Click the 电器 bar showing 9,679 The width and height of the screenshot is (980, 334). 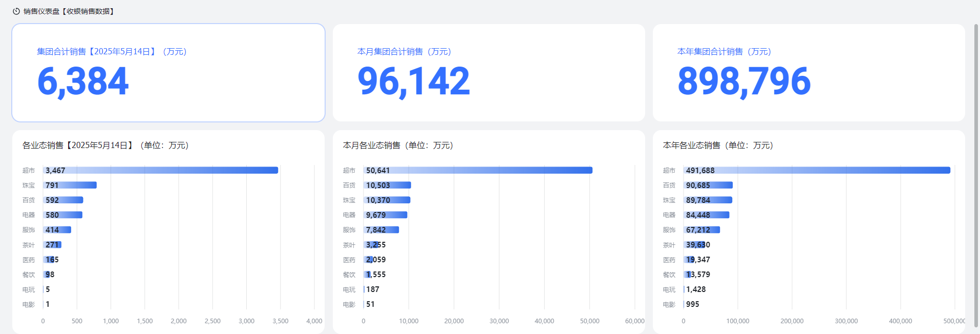pyautogui.click(x=386, y=215)
